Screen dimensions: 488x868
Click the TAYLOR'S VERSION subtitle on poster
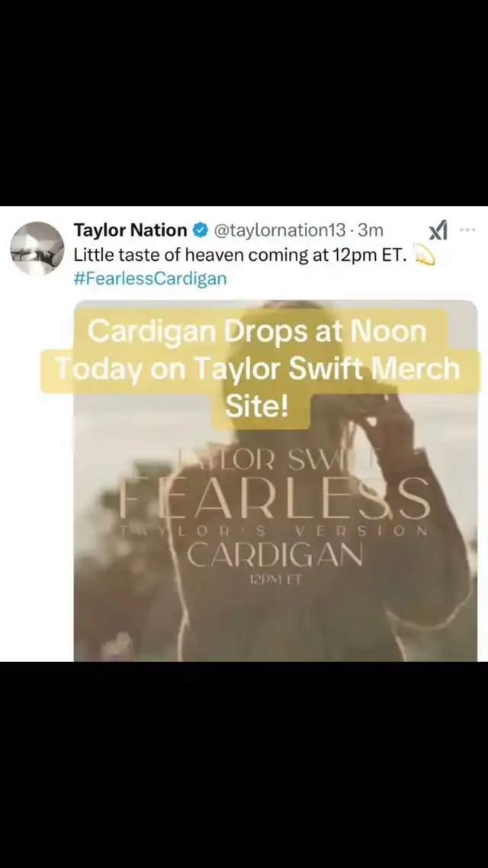tap(274, 531)
